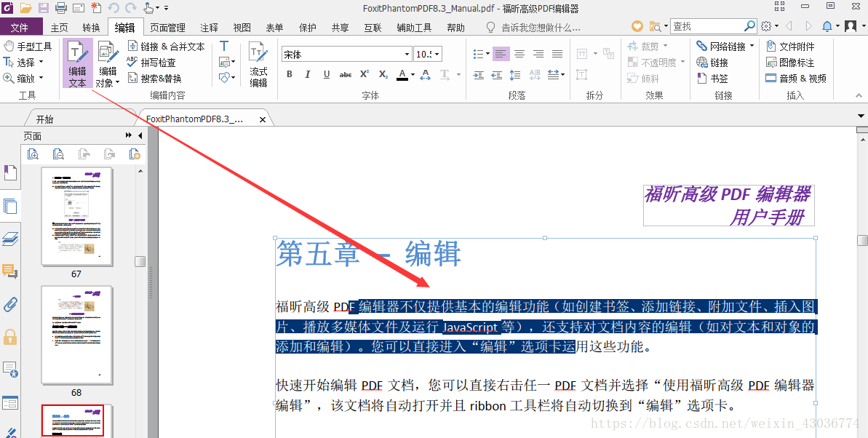Open file folder icon in quick toolbar

25,8
